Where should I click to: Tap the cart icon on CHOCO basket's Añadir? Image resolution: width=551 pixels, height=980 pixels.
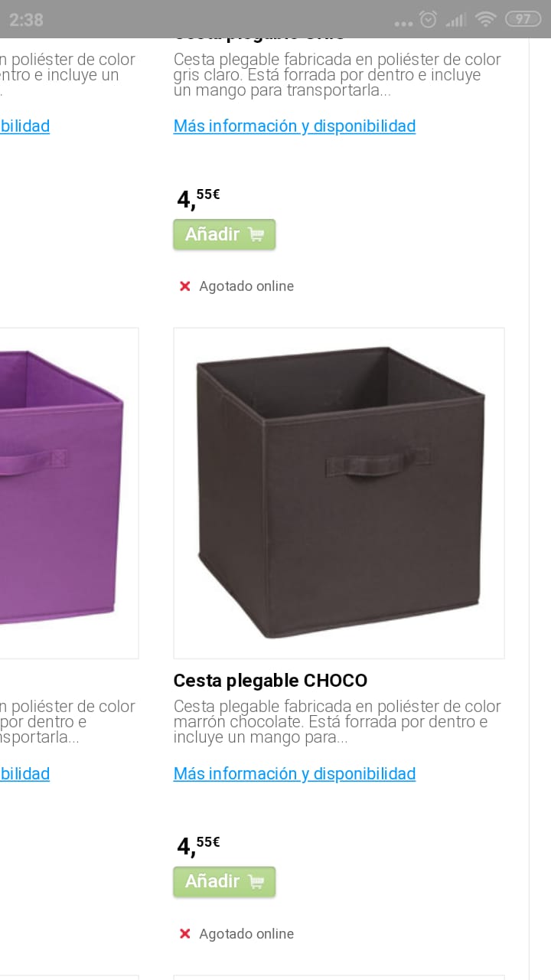[256, 882]
